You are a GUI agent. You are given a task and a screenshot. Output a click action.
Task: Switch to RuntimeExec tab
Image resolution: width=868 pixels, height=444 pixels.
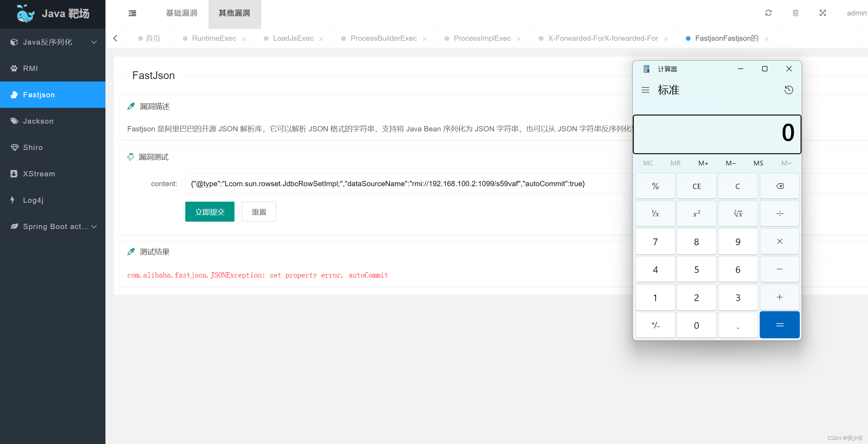tap(214, 38)
